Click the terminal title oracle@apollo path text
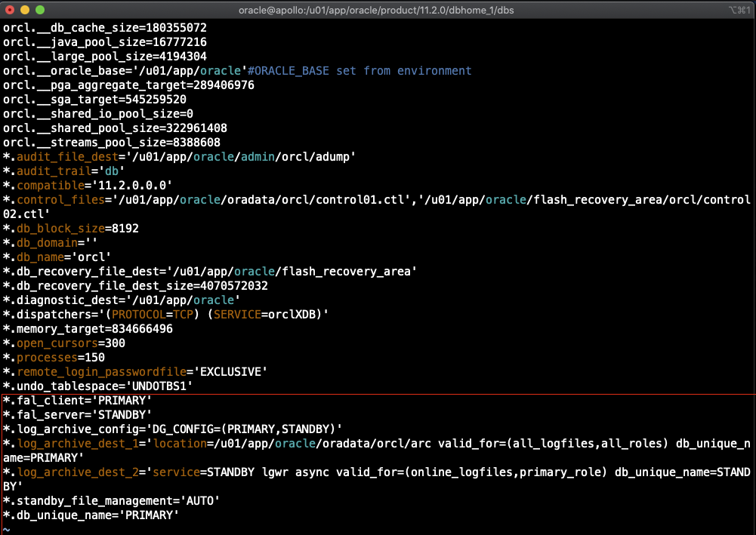The width and height of the screenshot is (756, 535). click(x=378, y=11)
